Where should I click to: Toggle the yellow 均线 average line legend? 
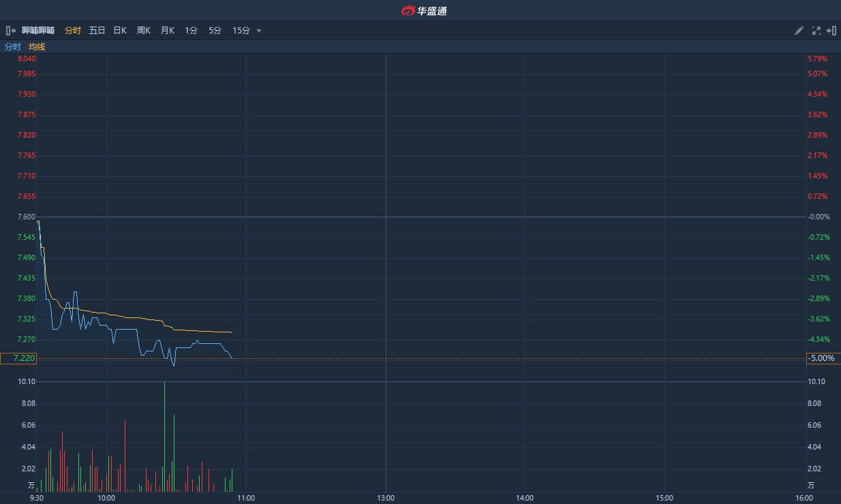pyautogui.click(x=37, y=47)
